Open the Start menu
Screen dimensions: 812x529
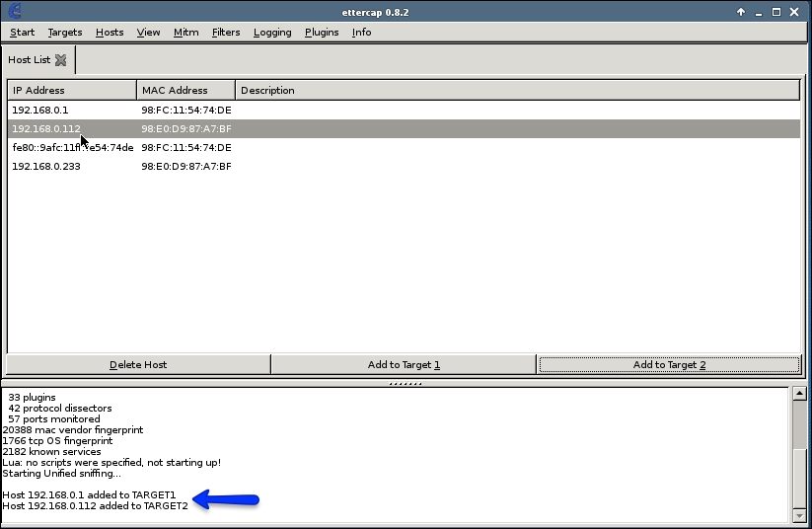(x=23, y=33)
